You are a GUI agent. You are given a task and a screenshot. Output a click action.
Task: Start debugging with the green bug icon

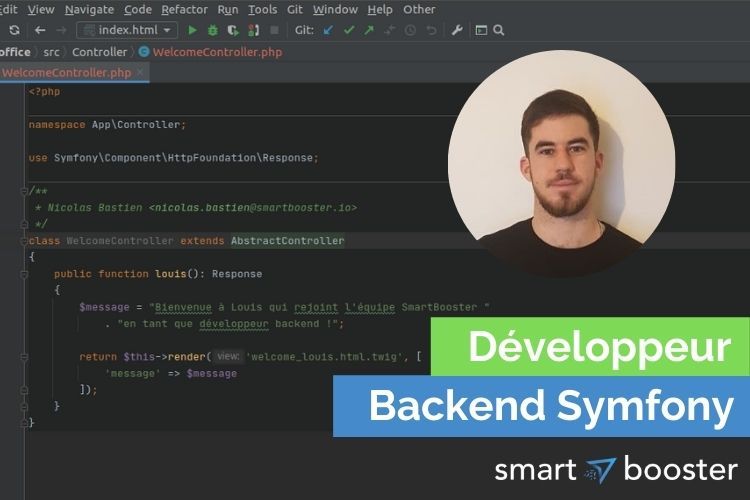(x=213, y=30)
